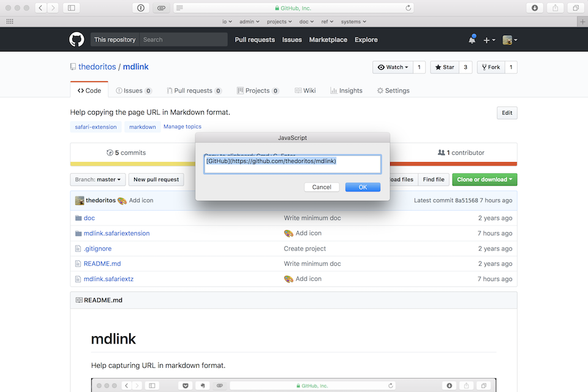
Task: Switch to the Insights tab
Action: tap(346, 91)
